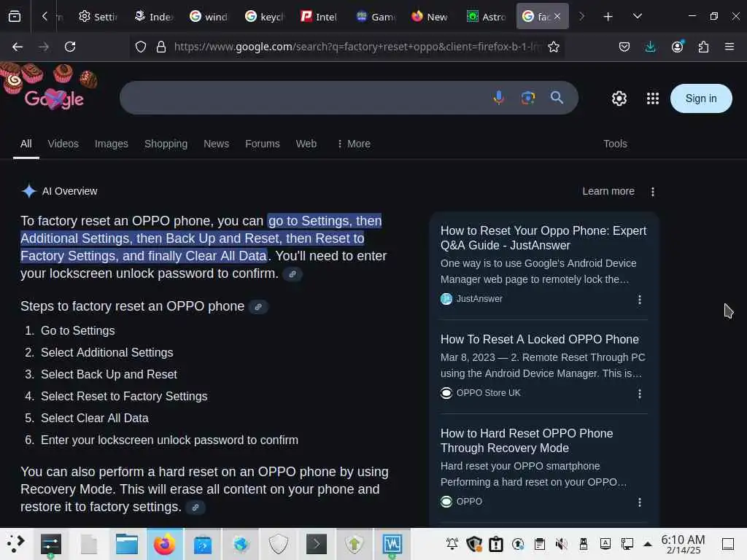Screen dimensions: 747x560
Task: Open the clock showing 6:10 AM
Action: pos(683,544)
